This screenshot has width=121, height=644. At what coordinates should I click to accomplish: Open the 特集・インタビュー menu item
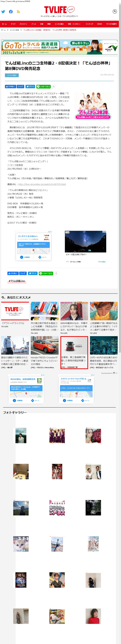tap(74, 24)
